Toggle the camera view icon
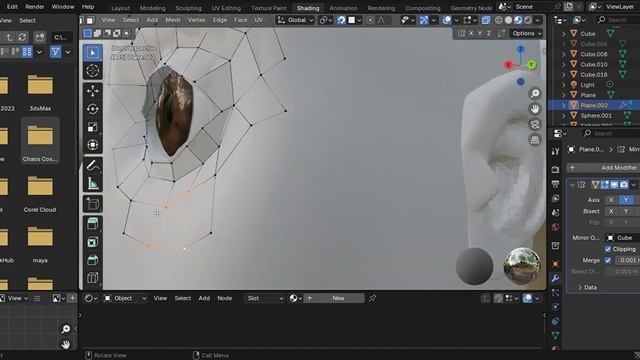 click(x=535, y=124)
